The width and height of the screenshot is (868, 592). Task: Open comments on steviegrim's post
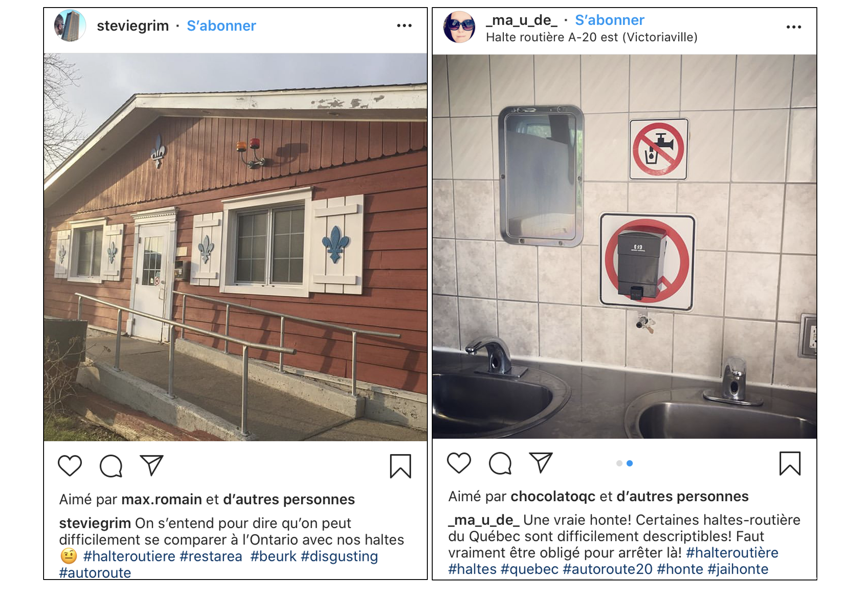(x=111, y=466)
